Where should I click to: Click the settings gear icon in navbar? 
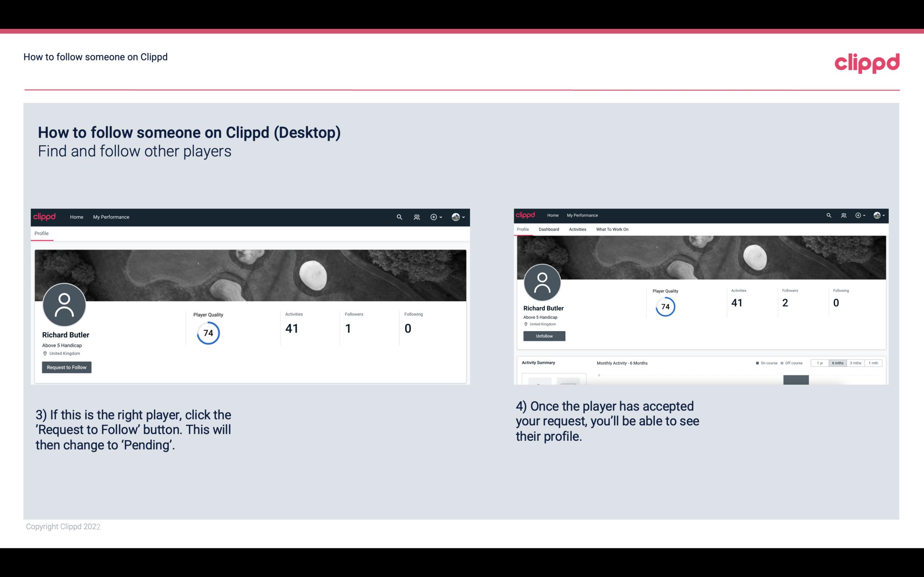point(433,217)
